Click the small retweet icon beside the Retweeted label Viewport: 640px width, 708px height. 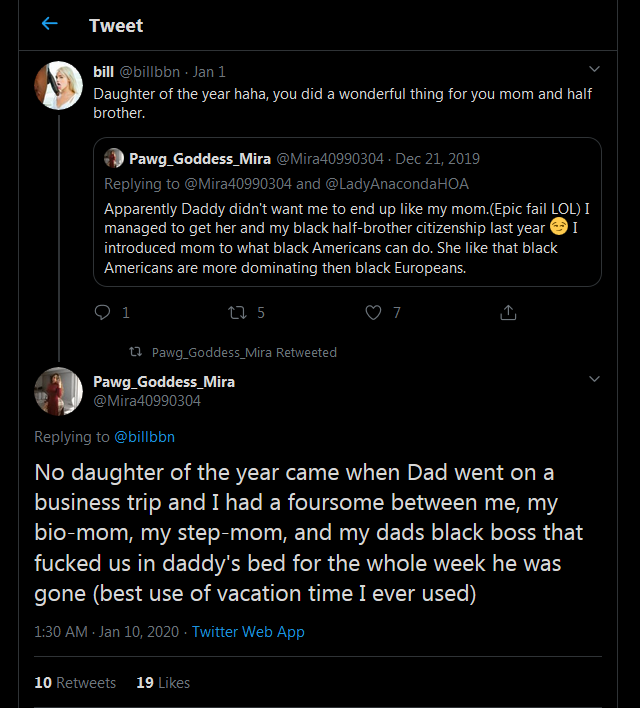[136, 352]
